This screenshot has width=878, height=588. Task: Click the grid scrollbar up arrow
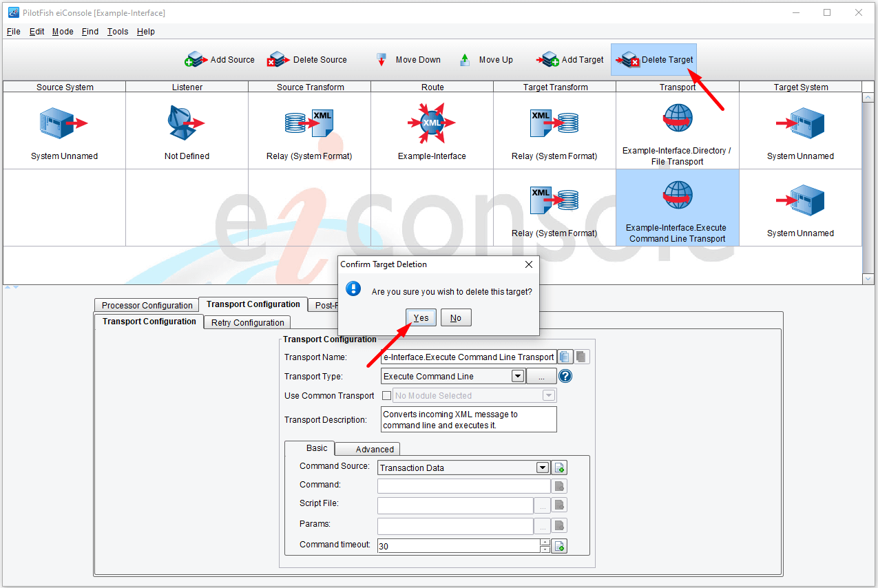tap(868, 98)
